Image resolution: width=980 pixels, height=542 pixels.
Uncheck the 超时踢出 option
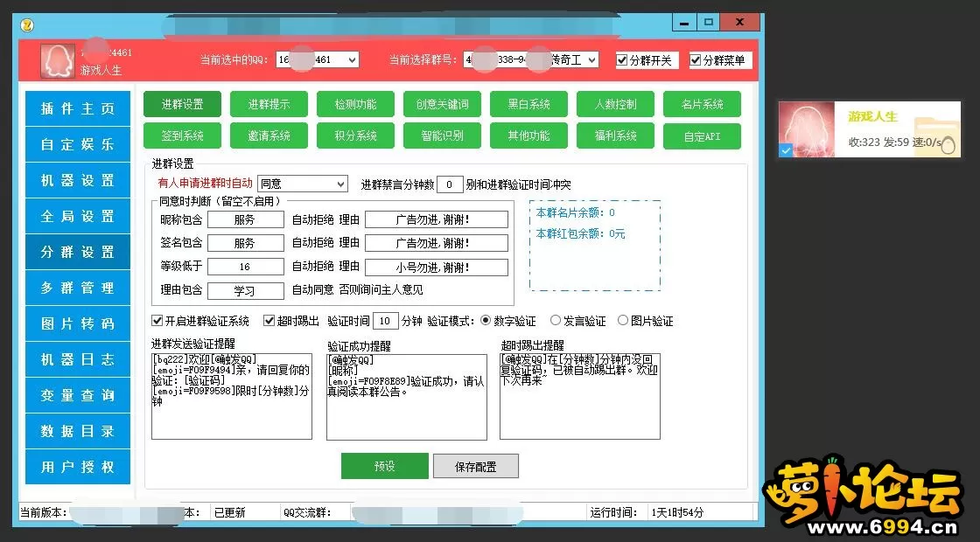(269, 321)
